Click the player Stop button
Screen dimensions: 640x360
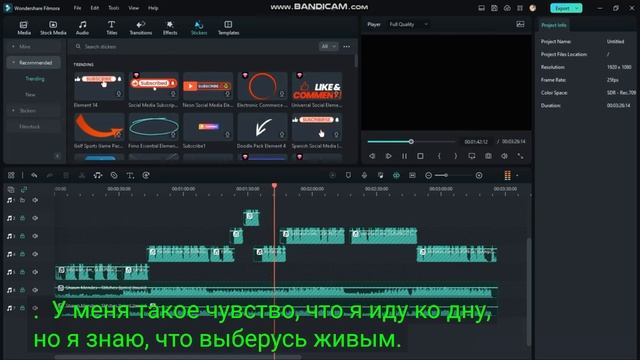click(x=420, y=156)
